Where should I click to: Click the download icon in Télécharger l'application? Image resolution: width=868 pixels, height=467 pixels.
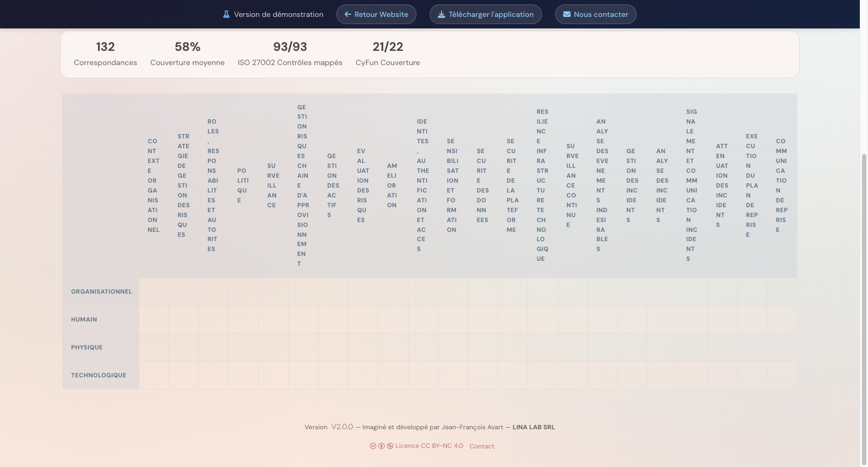point(441,14)
